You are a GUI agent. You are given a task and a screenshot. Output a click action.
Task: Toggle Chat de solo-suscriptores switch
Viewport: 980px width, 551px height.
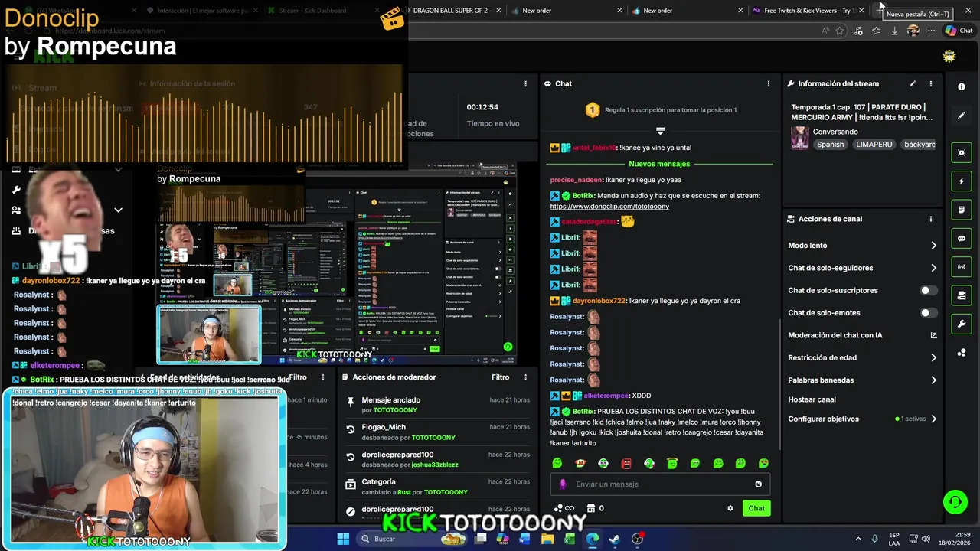928,290
